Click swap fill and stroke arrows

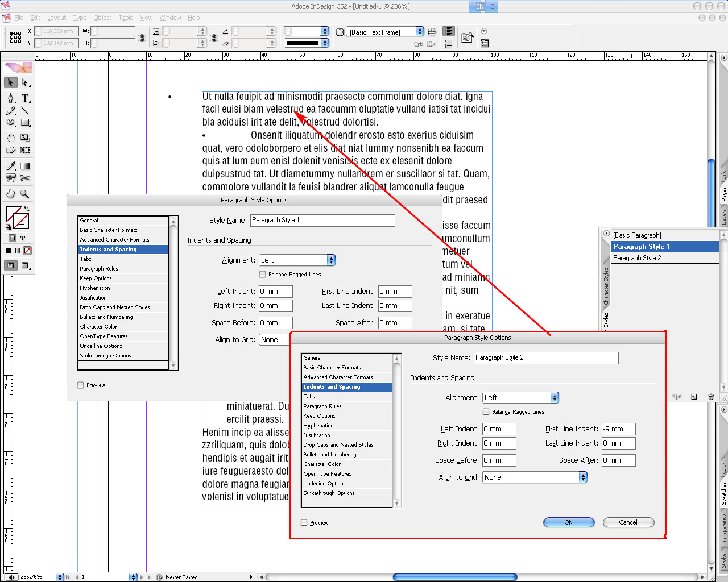click(26, 210)
